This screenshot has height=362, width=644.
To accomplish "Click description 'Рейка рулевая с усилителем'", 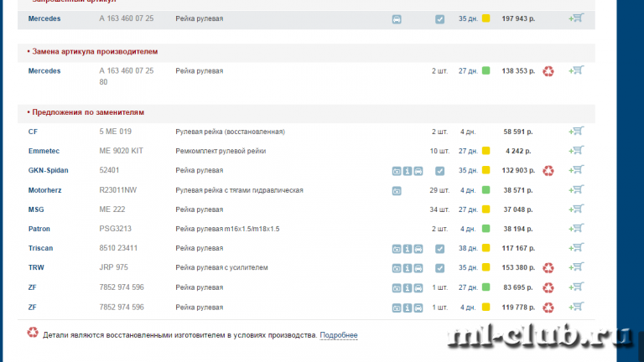I will pos(221,267).
